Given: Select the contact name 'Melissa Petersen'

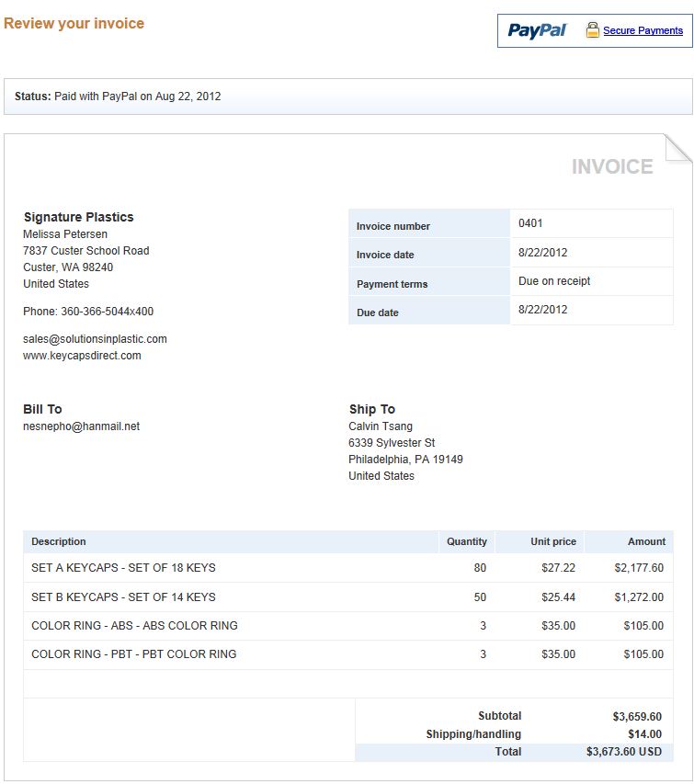Looking at the screenshot, I should tap(65, 234).
